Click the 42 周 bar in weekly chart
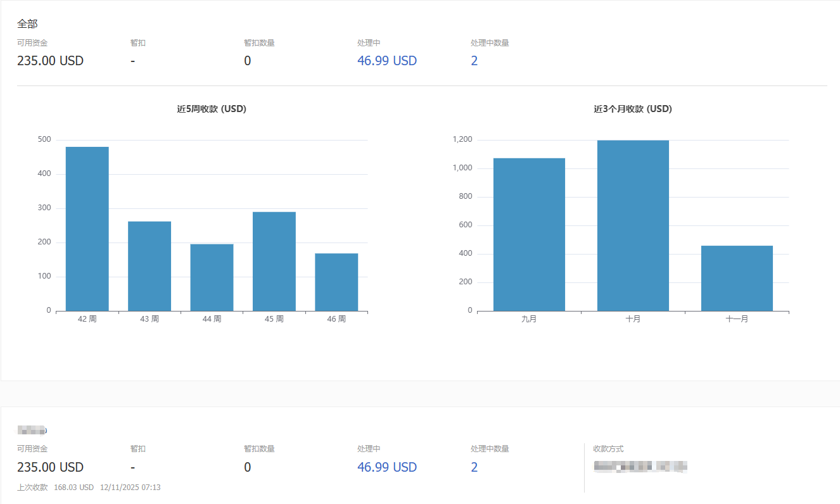Viewport: 840px width, 504px height. [87, 229]
